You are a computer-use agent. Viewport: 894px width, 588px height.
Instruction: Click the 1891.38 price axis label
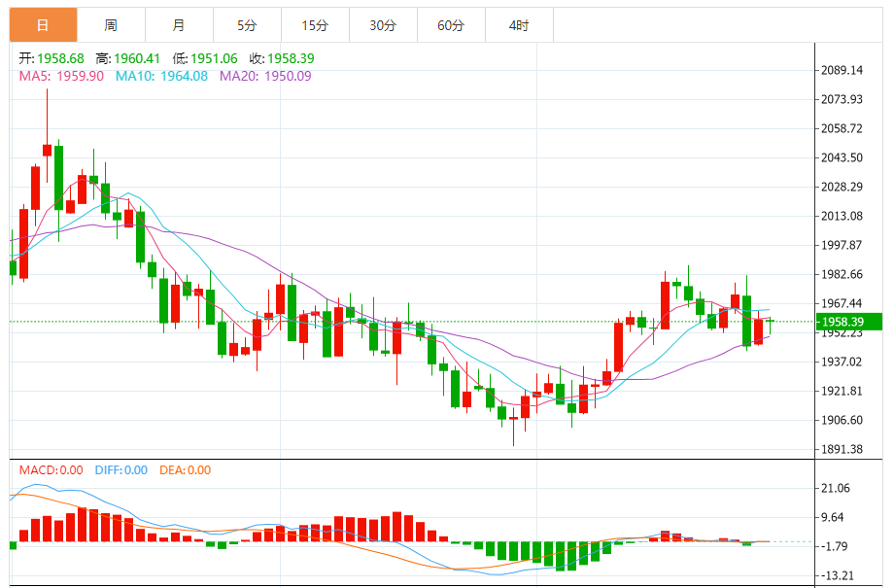pyautogui.click(x=842, y=449)
